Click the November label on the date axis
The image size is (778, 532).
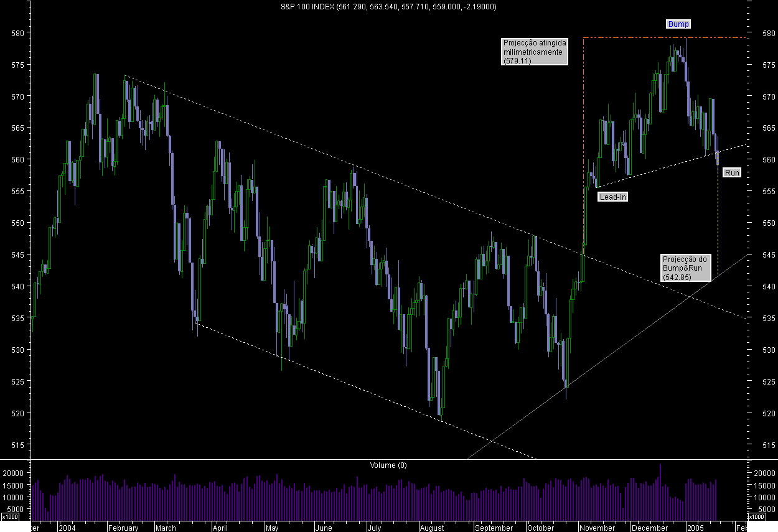[597, 528]
